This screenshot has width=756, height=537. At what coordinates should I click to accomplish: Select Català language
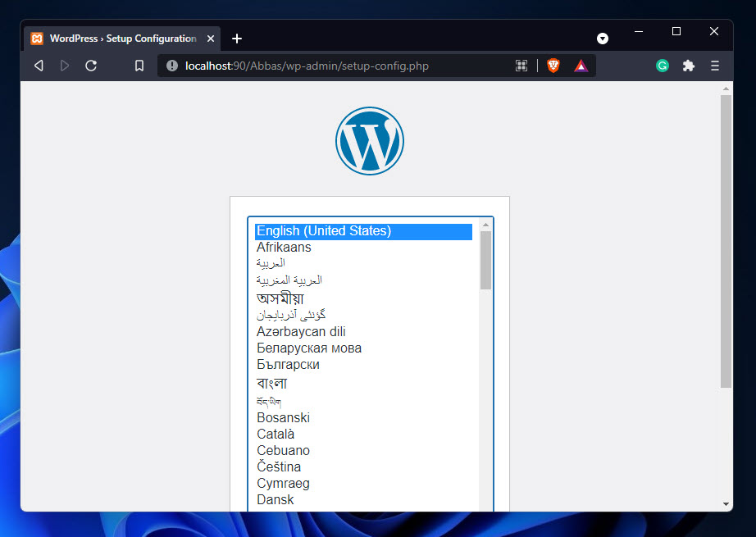[x=363, y=434]
